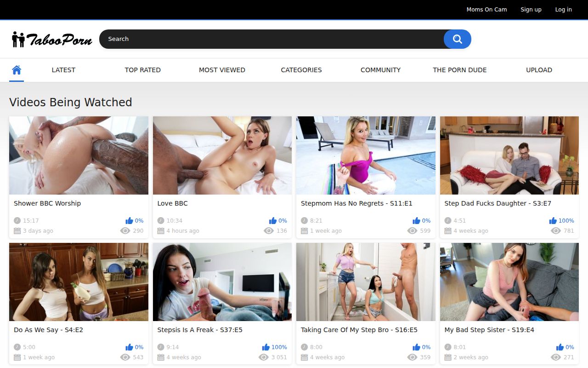
Task: Open the LATEST section
Action: pos(63,69)
